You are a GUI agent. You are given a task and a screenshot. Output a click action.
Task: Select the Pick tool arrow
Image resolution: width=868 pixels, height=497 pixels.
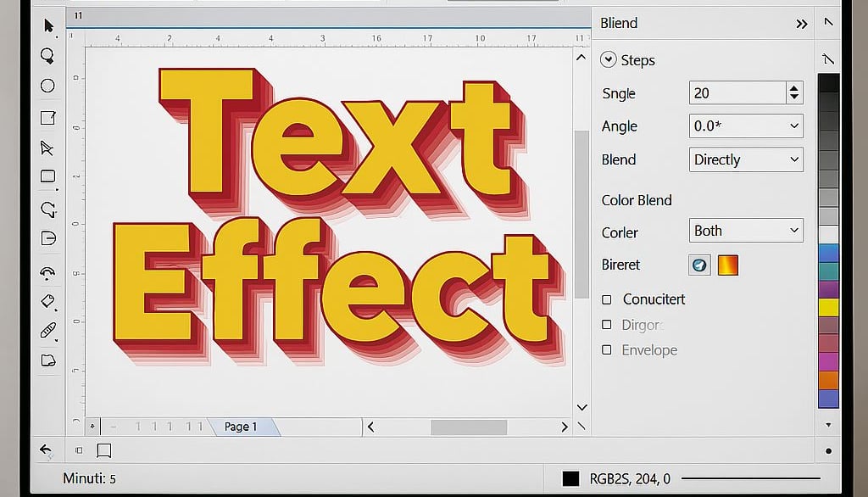(48, 25)
